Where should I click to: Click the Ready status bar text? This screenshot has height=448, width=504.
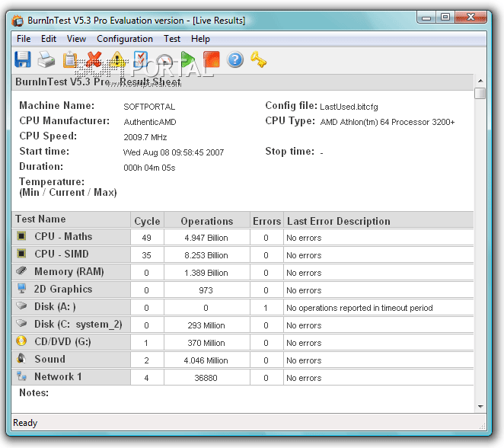[25, 423]
